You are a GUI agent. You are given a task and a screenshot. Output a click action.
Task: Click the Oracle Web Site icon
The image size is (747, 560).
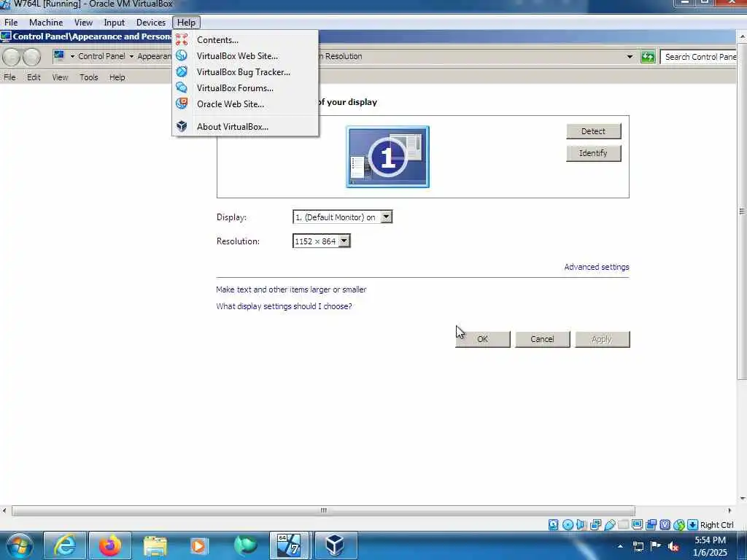click(182, 104)
